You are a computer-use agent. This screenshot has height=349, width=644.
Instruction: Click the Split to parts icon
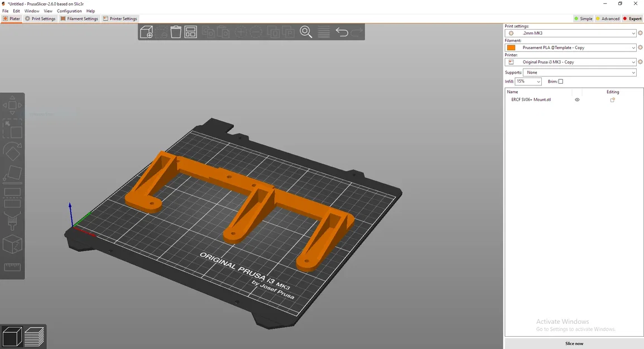[289, 32]
